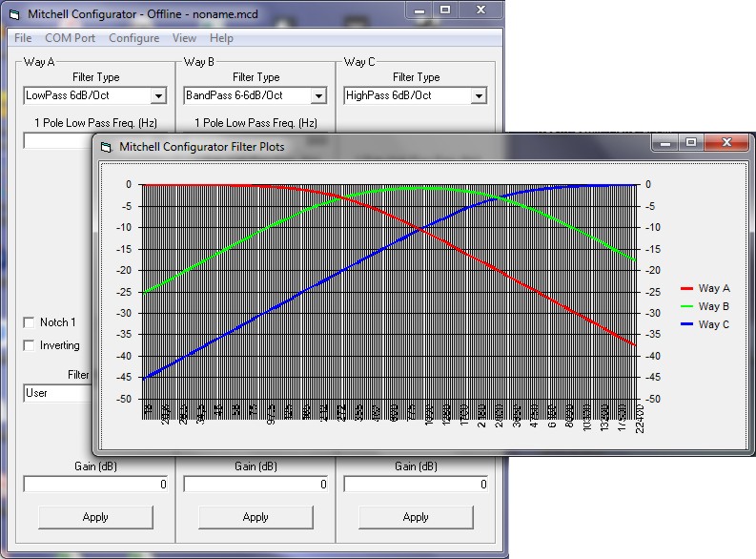The height and width of the screenshot is (559, 756).
Task: Open the View menu
Action: (x=184, y=38)
